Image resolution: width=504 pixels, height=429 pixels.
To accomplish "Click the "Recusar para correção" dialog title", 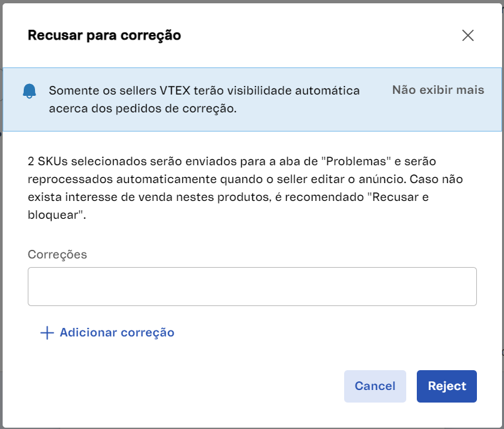I will click(x=104, y=36).
